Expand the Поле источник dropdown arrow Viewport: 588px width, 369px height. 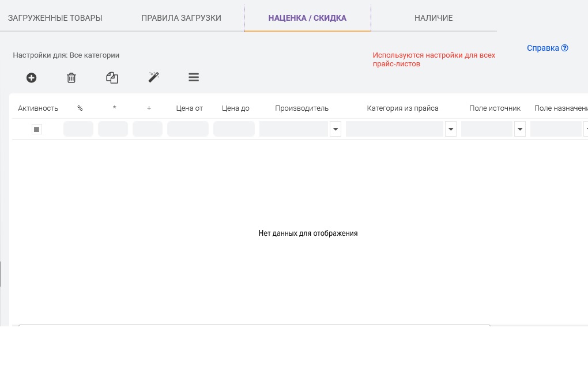tap(520, 129)
